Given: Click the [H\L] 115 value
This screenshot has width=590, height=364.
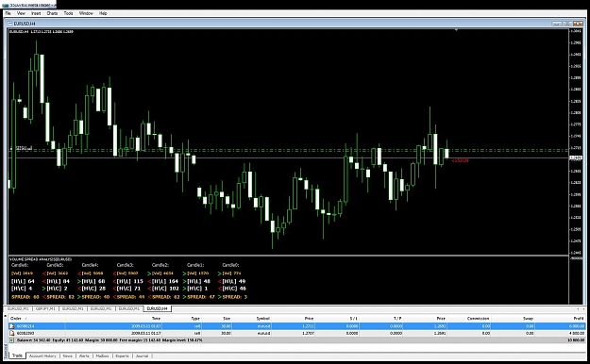Looking at the screenshot, I should 130,281.
